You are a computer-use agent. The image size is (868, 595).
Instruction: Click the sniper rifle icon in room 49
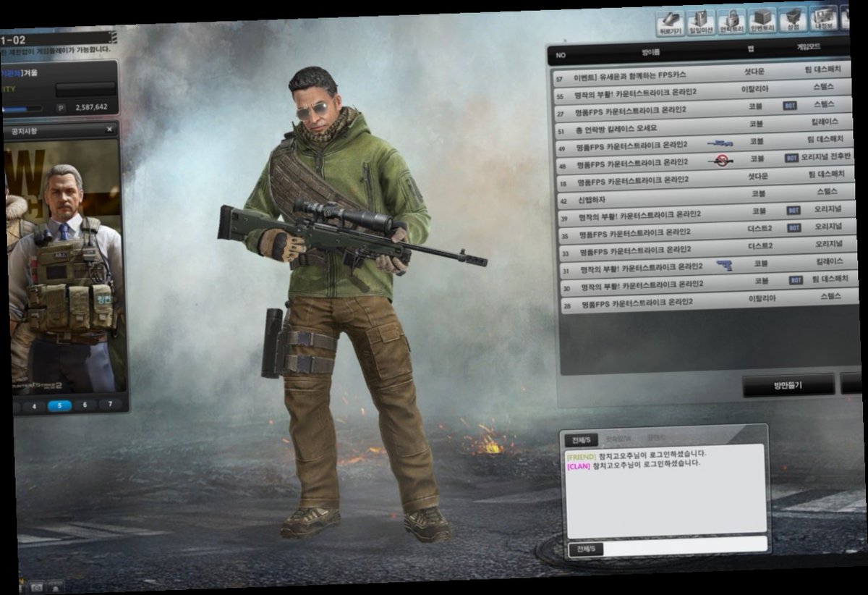coord(720,143)
